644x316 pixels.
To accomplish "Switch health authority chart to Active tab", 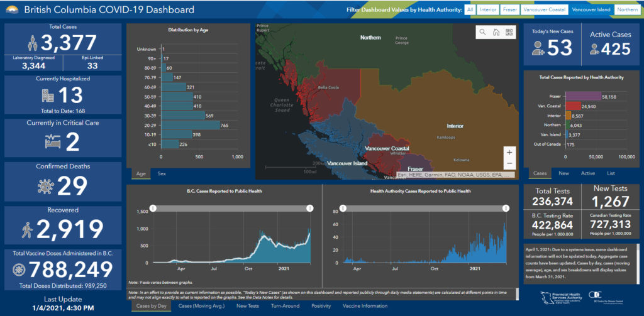I will (x=587, y=173).
